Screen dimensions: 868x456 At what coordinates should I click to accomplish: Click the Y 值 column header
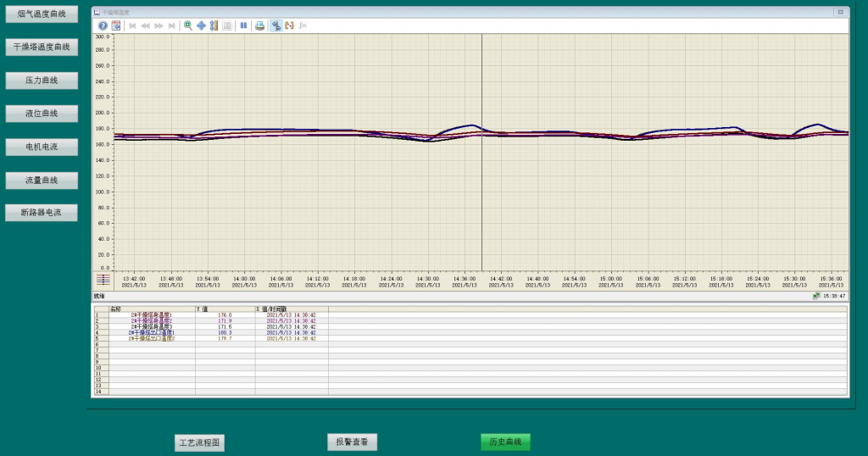(225, 309)
